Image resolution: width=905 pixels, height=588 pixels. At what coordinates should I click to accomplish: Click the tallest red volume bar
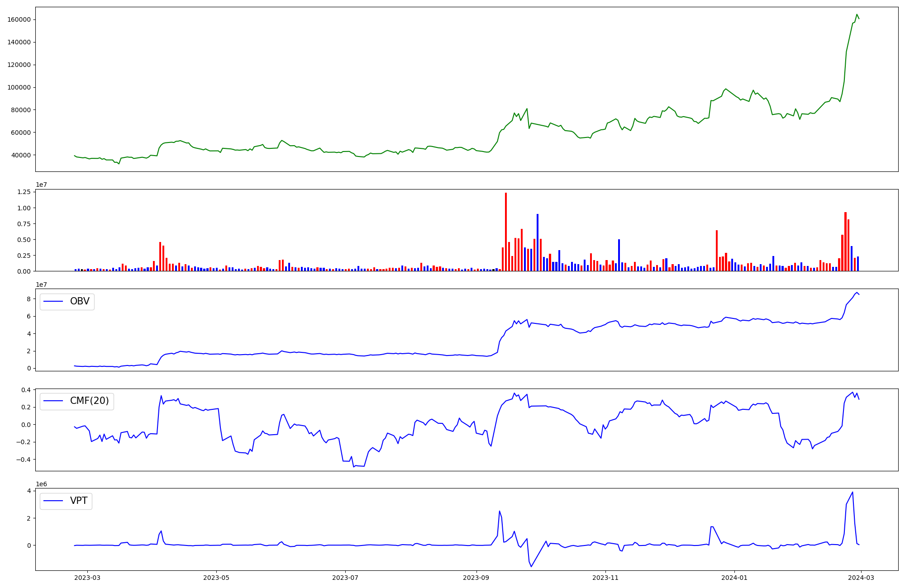(x=505, y=232)
